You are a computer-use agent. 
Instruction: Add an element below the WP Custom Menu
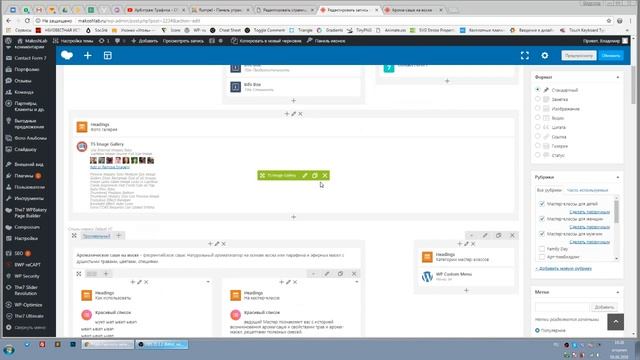(466, 290)
